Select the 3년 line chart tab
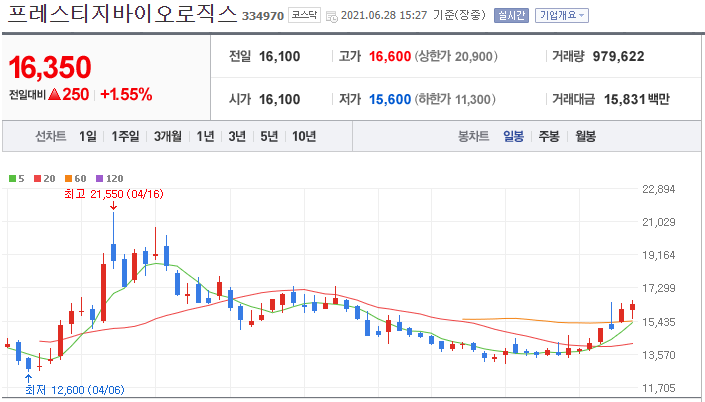This screenshot has width=705, height=402. click(x=237, y=136)
